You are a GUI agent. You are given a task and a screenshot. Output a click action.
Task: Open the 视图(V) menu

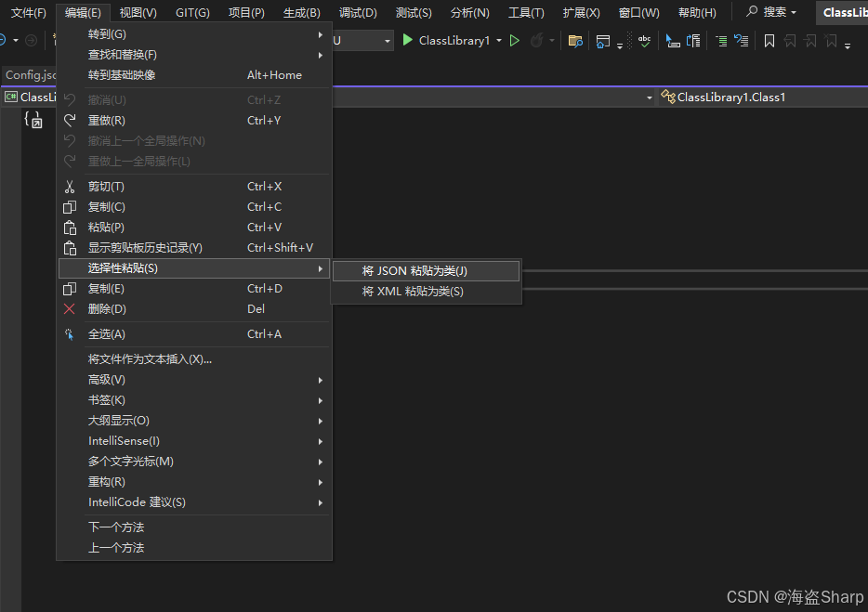coord(138,13)
